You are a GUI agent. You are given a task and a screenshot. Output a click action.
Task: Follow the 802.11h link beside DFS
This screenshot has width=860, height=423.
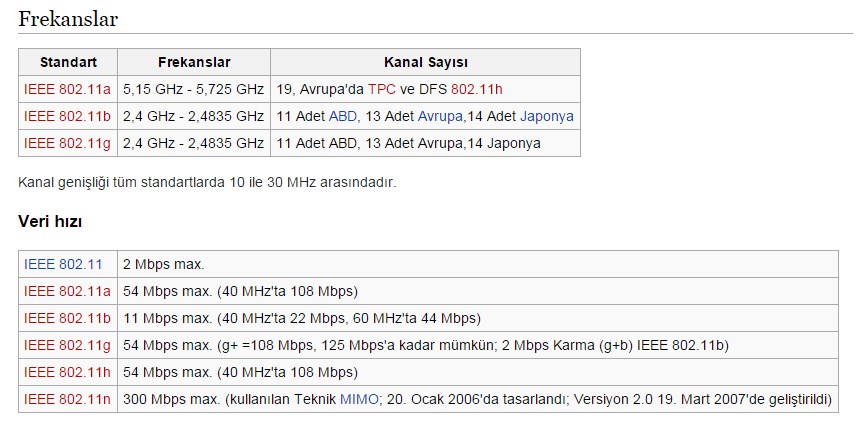(478, 89)
